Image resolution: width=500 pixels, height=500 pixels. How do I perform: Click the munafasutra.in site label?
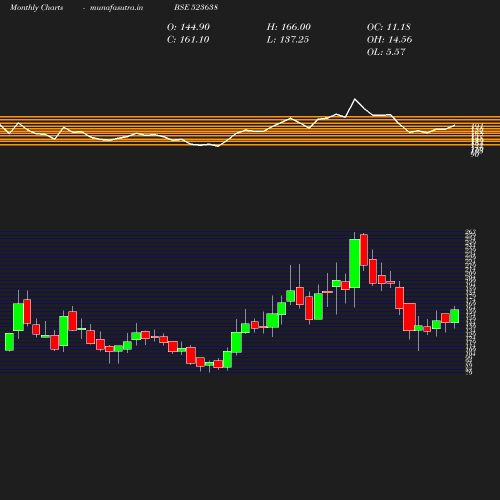pyautogui.click(x=116, y=7)
